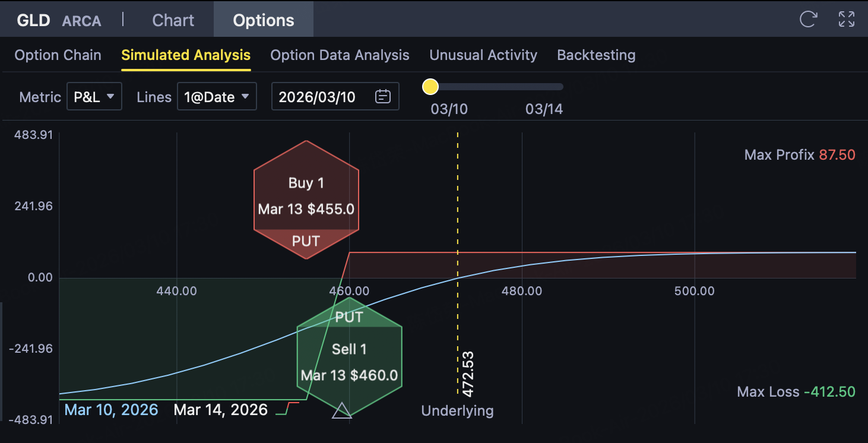Switch to the Backtesting tab

point(596,55)
